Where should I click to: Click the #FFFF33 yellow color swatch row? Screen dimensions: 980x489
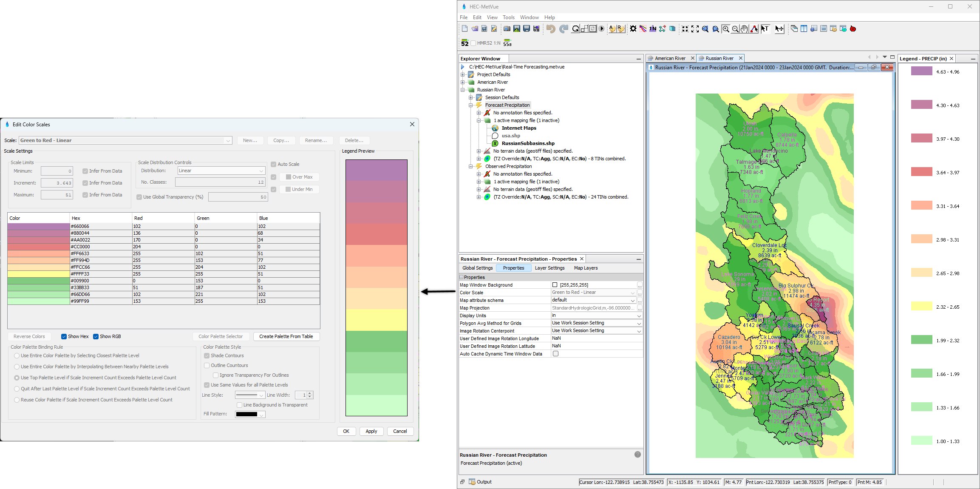tap(38, 274)
